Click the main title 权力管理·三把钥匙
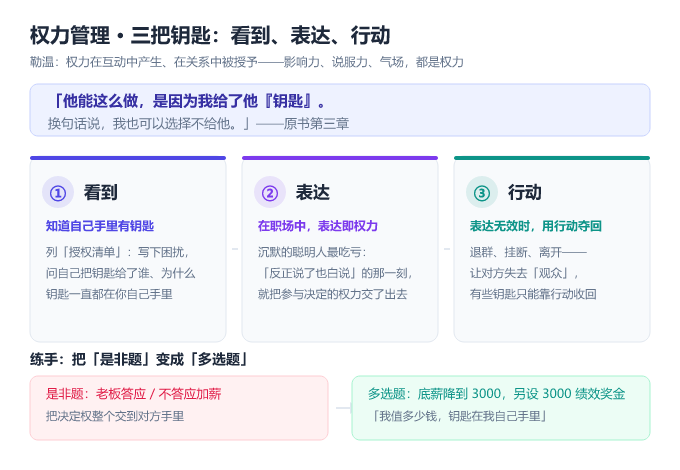Image resolution: width=680 pixels, height=470 pixels. [x=210, y=35]
